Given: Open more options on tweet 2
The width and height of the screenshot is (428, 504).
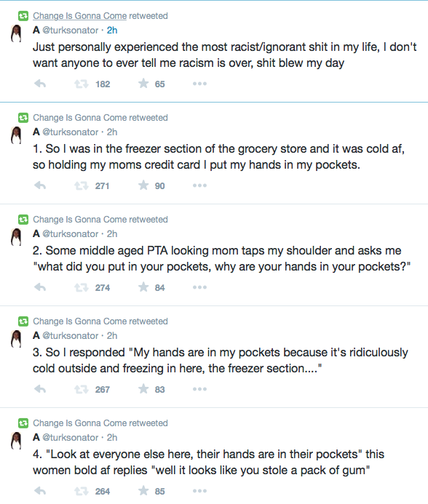Looking at the screenshot, I should point(199,287).
